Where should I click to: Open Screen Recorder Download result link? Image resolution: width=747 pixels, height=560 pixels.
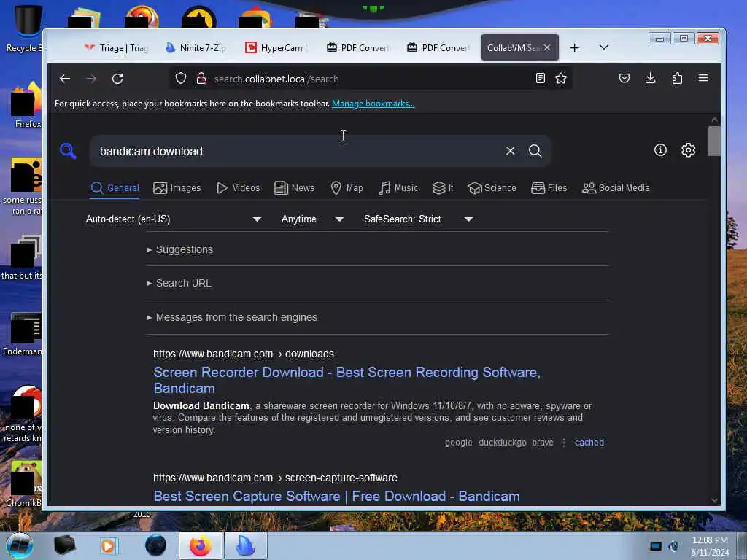(347, 380)
